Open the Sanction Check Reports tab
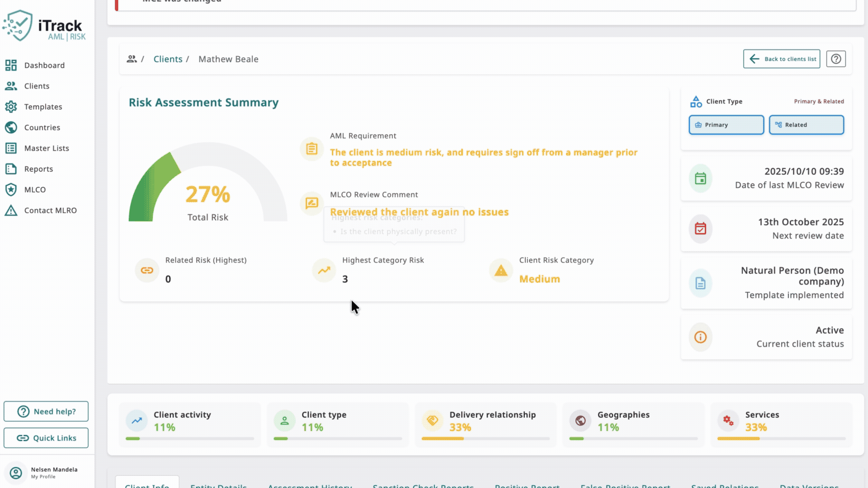Image resolution: width=868 pixels, height=488 pixels. click(x=423, y=486)
